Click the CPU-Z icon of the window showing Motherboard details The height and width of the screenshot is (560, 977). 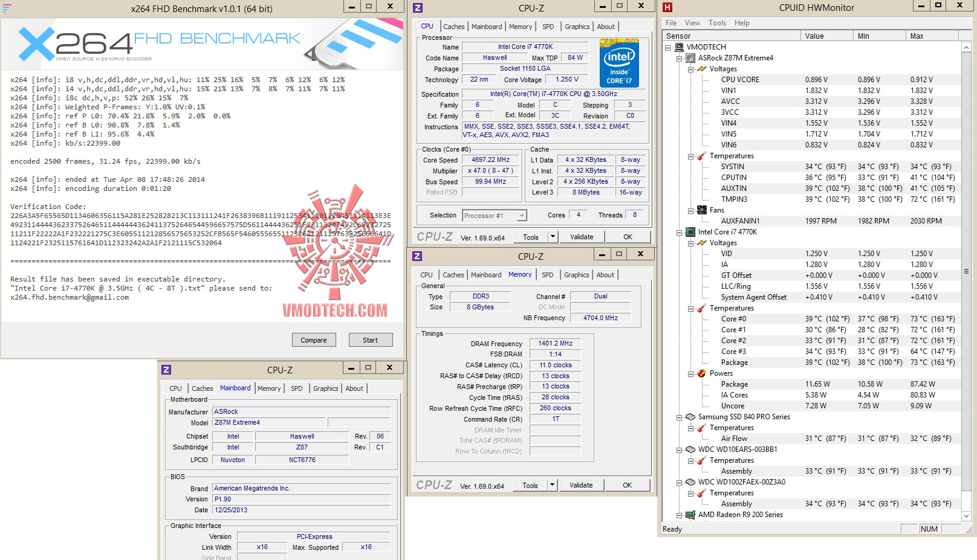click(166, 370)
